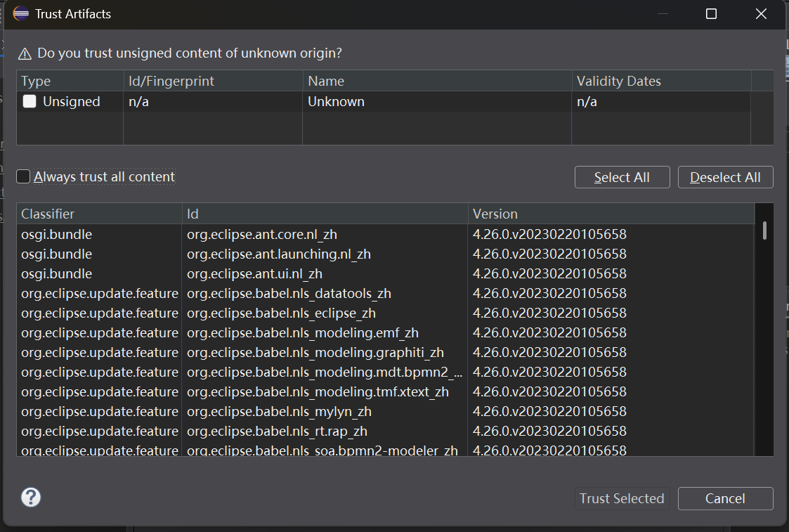
Task: Close the Trust Artifacts dialog
Action: click(761, 14)
